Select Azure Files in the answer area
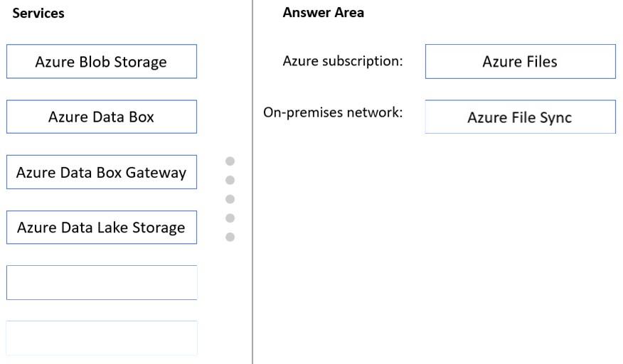 (521, 62)
